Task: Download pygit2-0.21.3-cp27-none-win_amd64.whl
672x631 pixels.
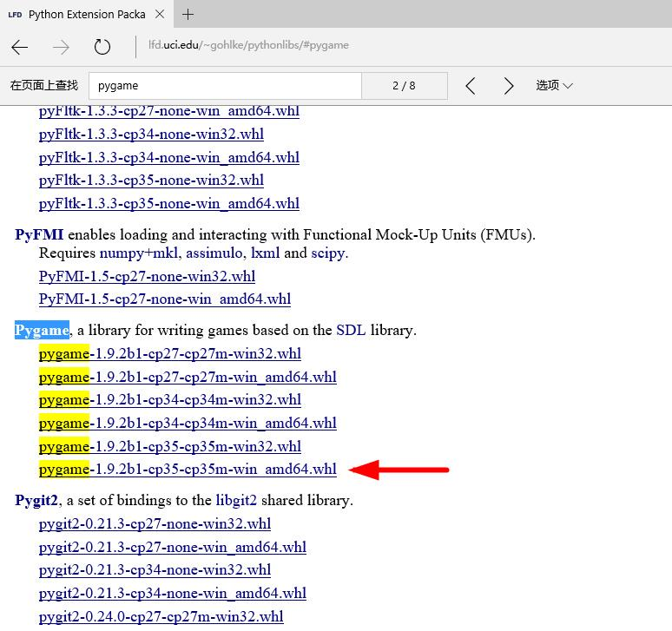Action: [x=172, y=547]
